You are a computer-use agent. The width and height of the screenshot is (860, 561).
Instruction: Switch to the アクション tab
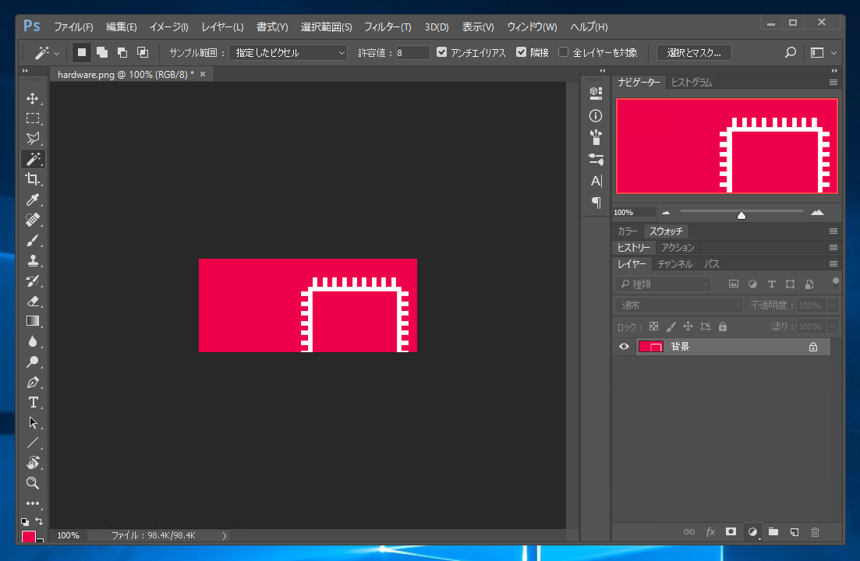[678, 247]
